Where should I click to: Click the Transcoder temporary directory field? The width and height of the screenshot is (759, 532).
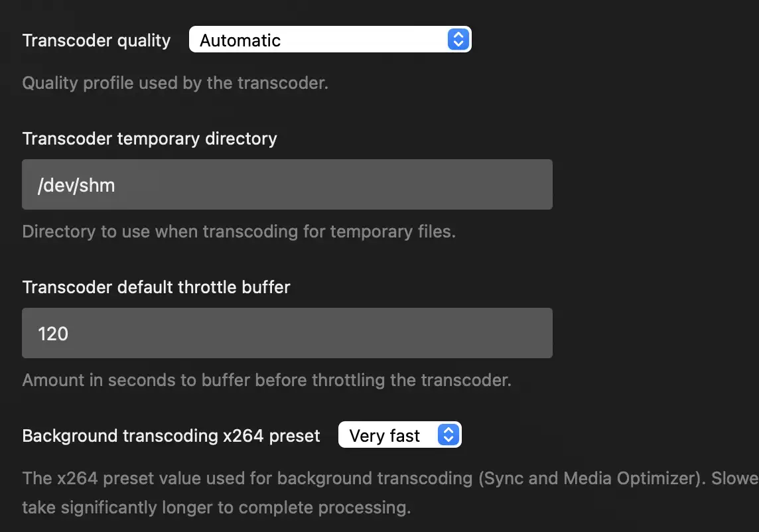coord(287,184)
